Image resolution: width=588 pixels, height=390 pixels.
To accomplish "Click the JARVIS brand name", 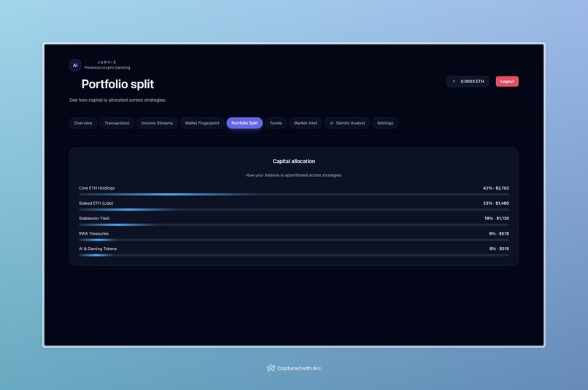I will [x=107, y=62].
